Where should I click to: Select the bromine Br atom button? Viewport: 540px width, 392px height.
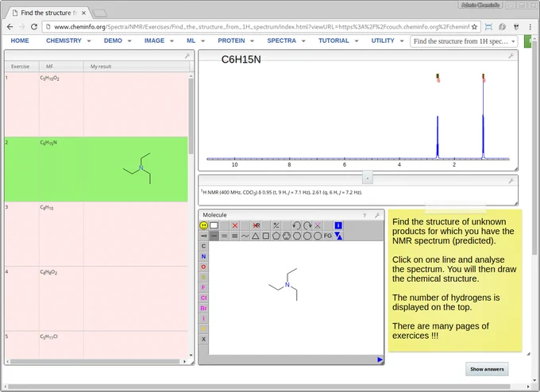[203, 308]
